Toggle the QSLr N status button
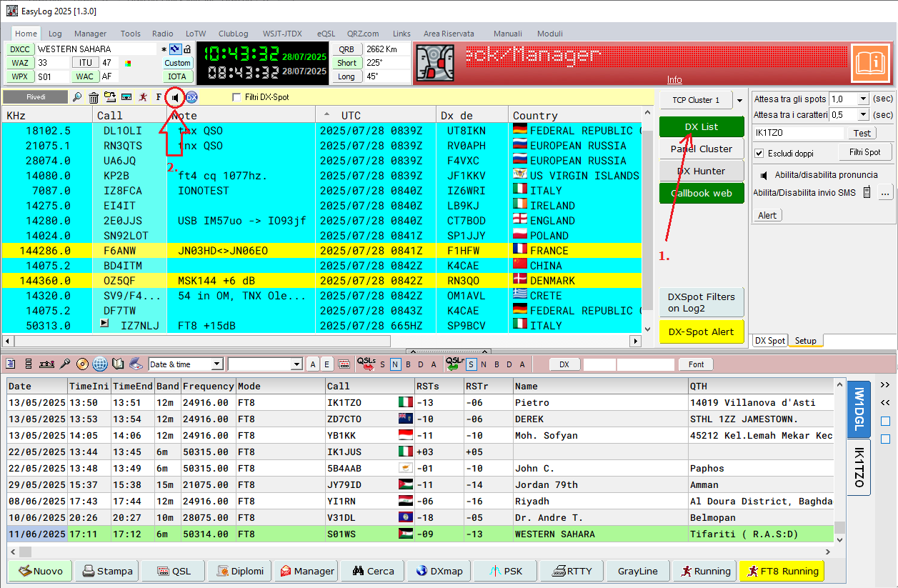 click(484, 364)
